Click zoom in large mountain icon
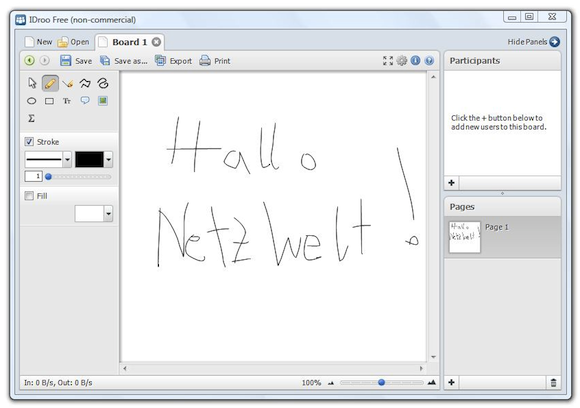Screen dimensions: 580x408 point(431,382)
